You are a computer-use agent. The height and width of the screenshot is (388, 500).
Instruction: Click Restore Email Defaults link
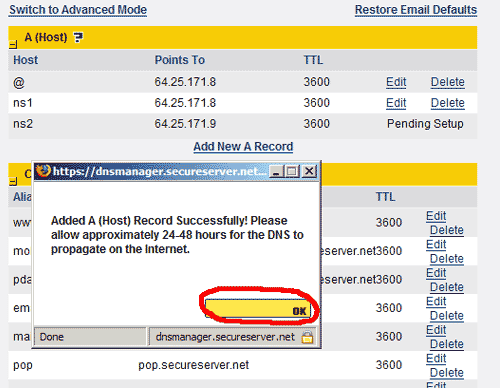click(x=416, y=10)
